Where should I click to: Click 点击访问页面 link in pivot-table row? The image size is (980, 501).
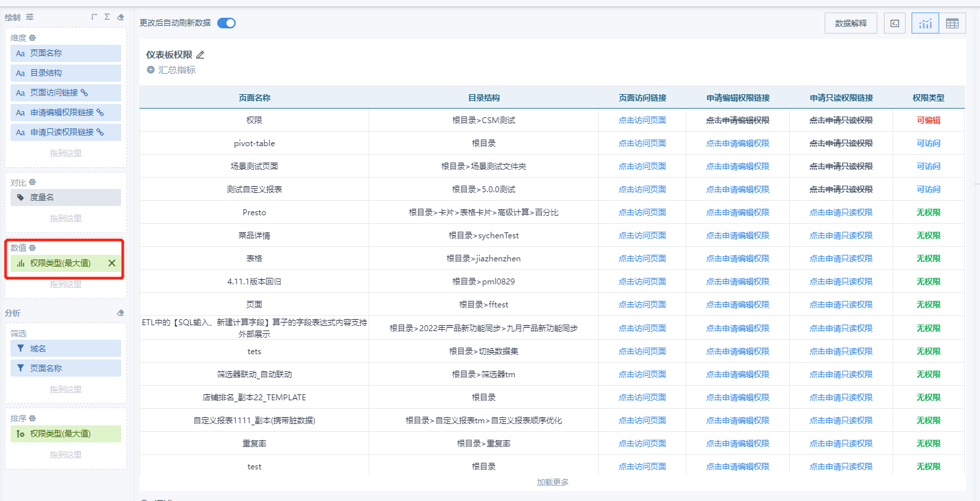click(x=642, y=144)
